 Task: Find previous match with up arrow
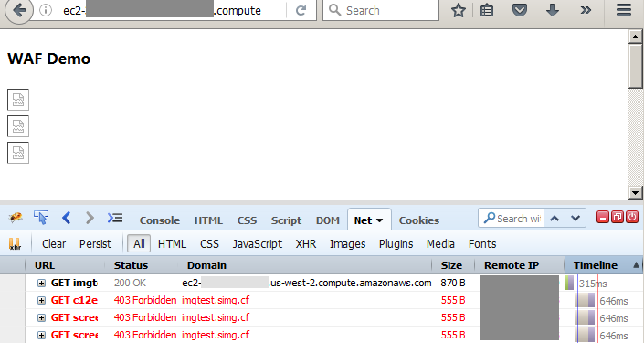[x=554, y=218]
